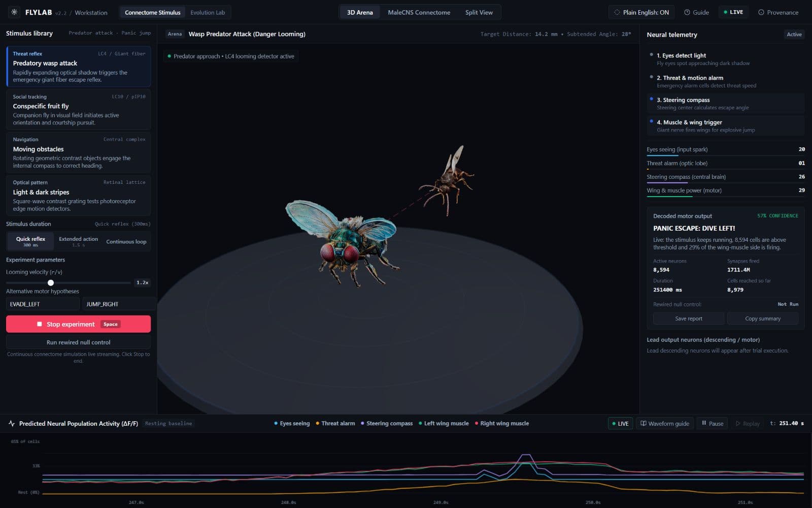Click the JUMP_RIGHT hypothesis field
This screenshot has height=508, width=812.
point(119,304)
